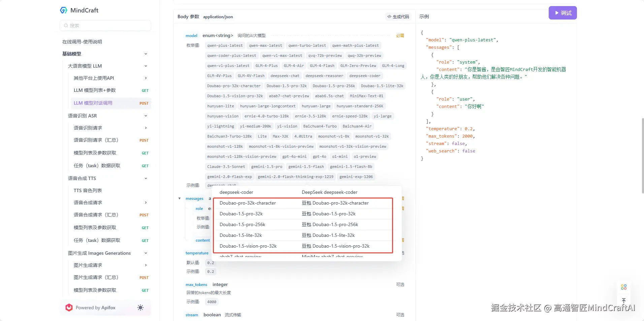The image size is (644, 321).
Task: Click the 生成代码 button
Action: [398, 16]
